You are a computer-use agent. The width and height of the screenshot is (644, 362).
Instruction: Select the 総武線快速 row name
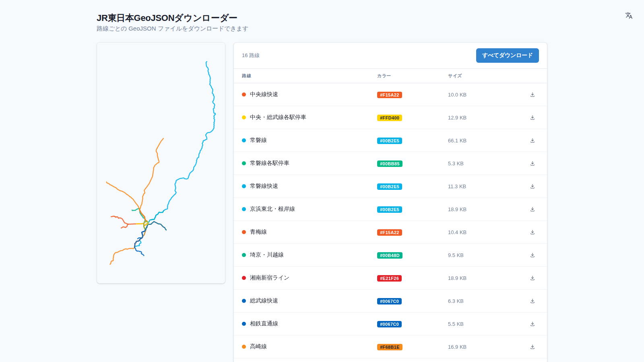click(264, 301)
